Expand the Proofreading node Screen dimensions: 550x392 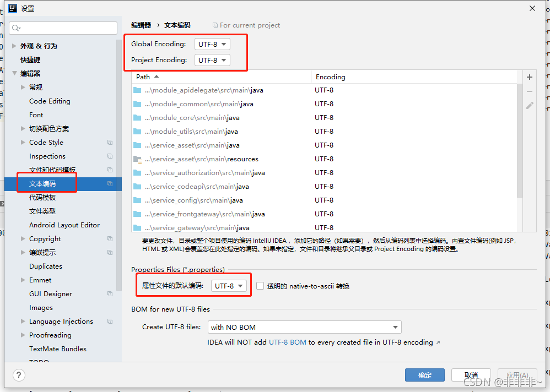pyautogui.click(x=23, y=335)
